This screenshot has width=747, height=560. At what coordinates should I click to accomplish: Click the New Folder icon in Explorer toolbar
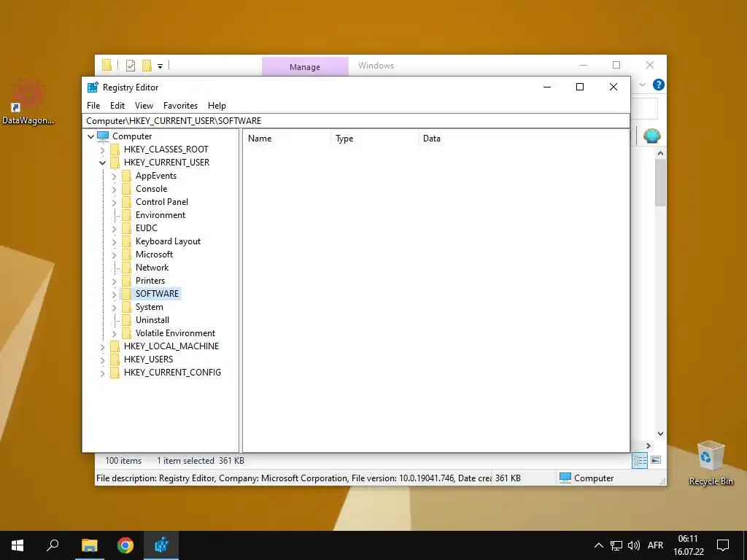point(147,66)
